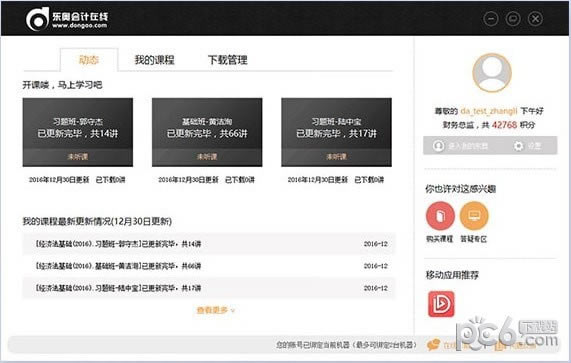Click the 42768 points value

504,125
